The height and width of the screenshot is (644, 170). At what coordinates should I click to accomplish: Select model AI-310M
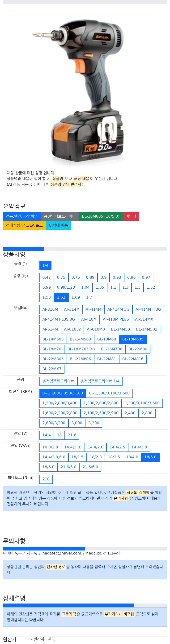[x=50, y=309]
